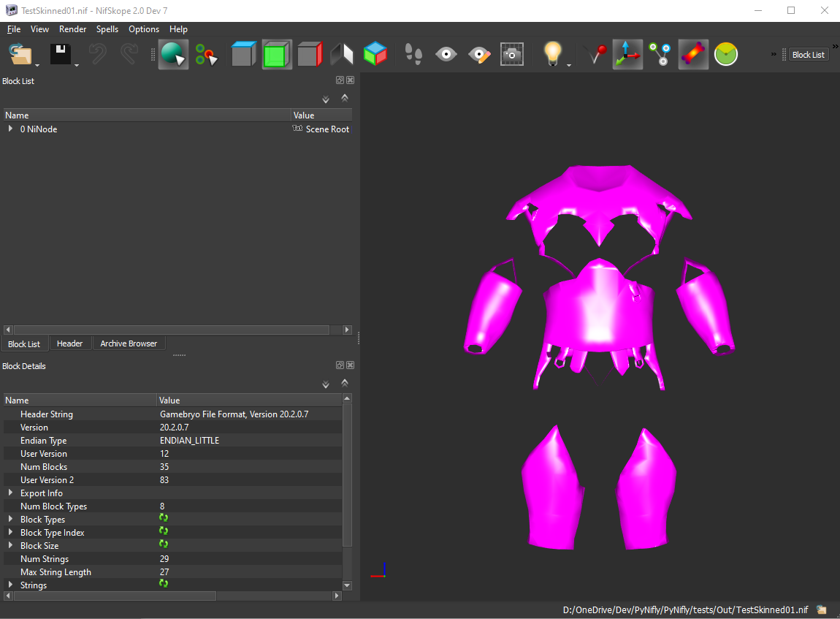Close the Block Details panel
Viewport: 840px width, 619px height.
tap(351, 365)
